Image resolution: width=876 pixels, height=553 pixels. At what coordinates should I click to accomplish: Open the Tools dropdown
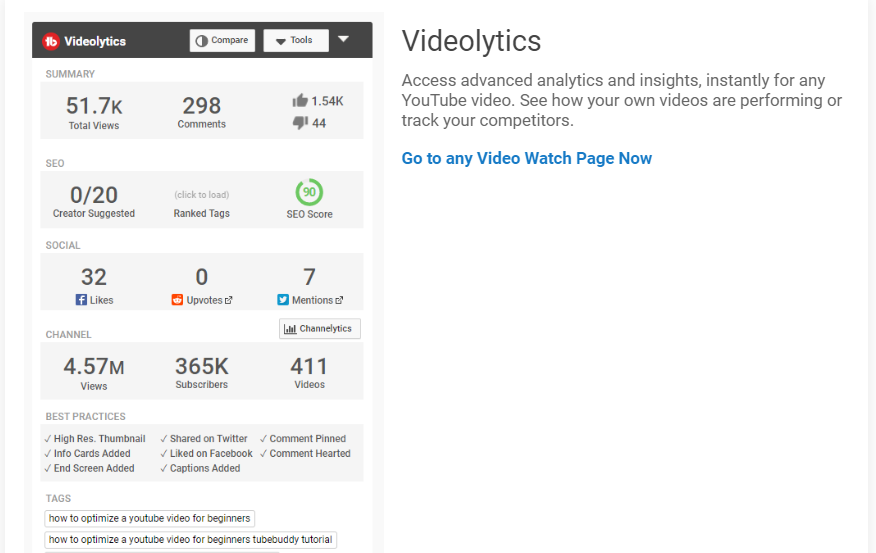(x=296, y=40)
